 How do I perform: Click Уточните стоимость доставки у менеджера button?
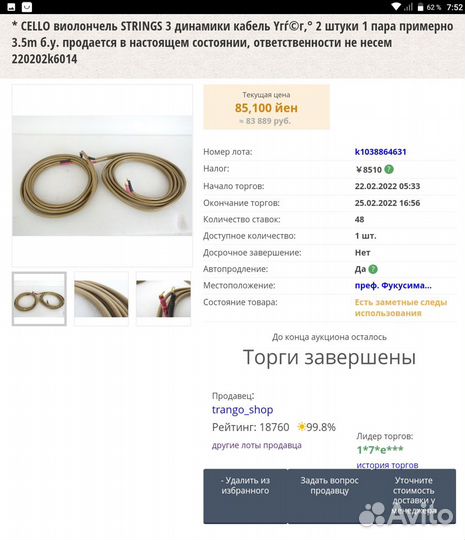click(x=414, y=496)
